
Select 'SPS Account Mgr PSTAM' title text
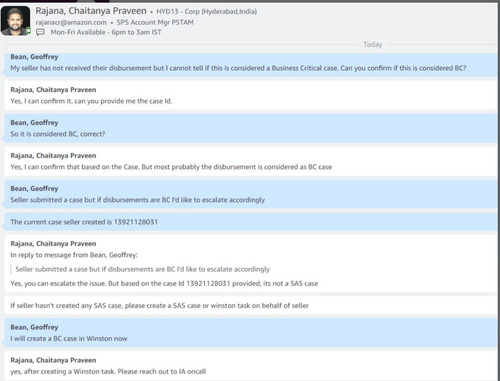(x=155, y=22)
